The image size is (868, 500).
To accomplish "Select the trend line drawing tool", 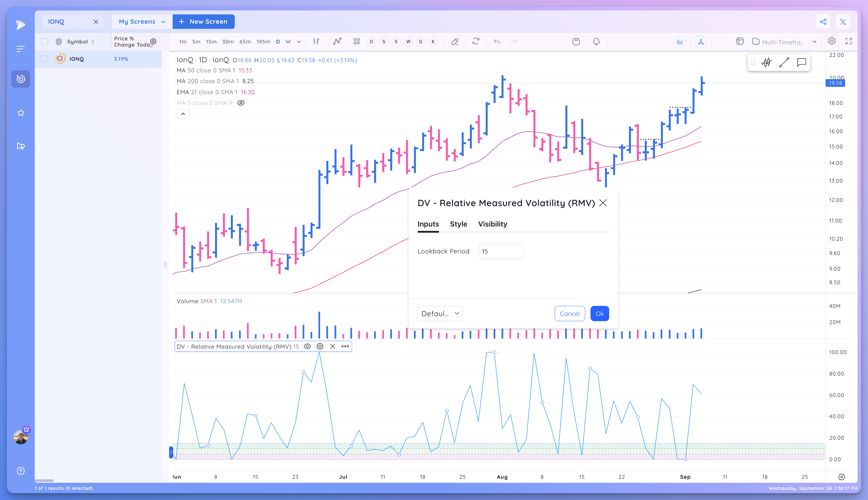I will (x=784, y=62).
